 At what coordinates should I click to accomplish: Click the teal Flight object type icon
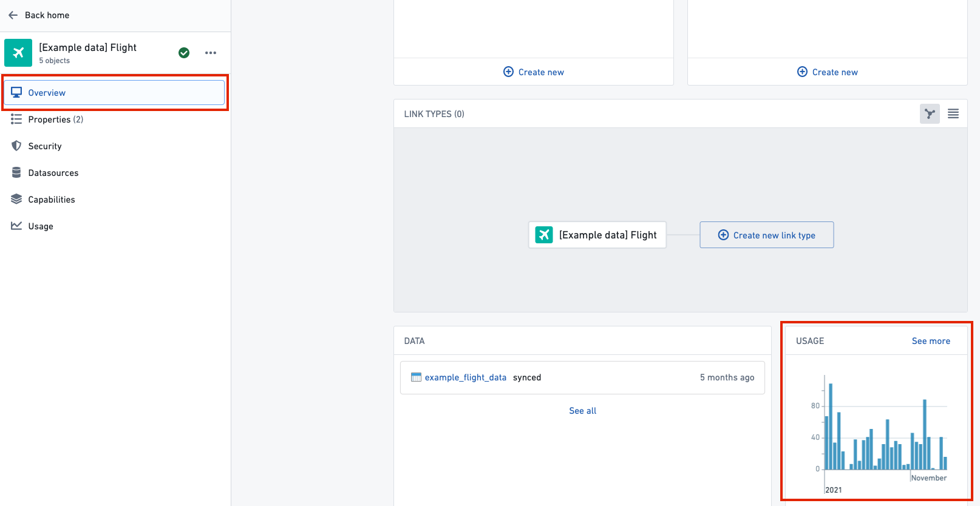pyautogui.click(x=18, y=53)
